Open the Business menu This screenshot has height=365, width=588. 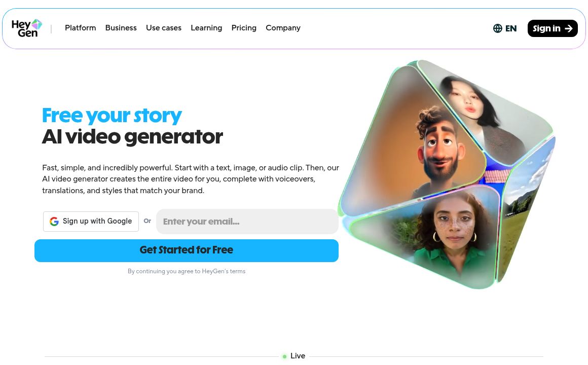pyautogui.click(x=121, y=28)
